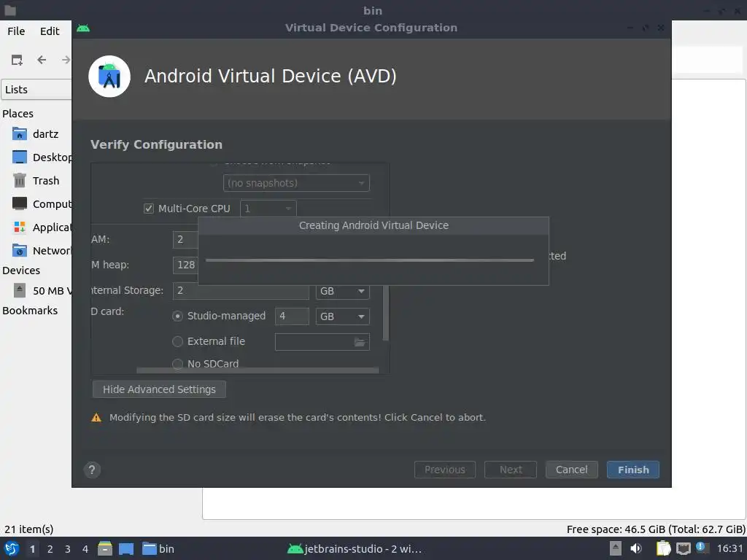The width and height of the screenshot is (747, 560).
Task: Switch to jetbrains-studio taskbar entry
Action: (x=355, y=548)
